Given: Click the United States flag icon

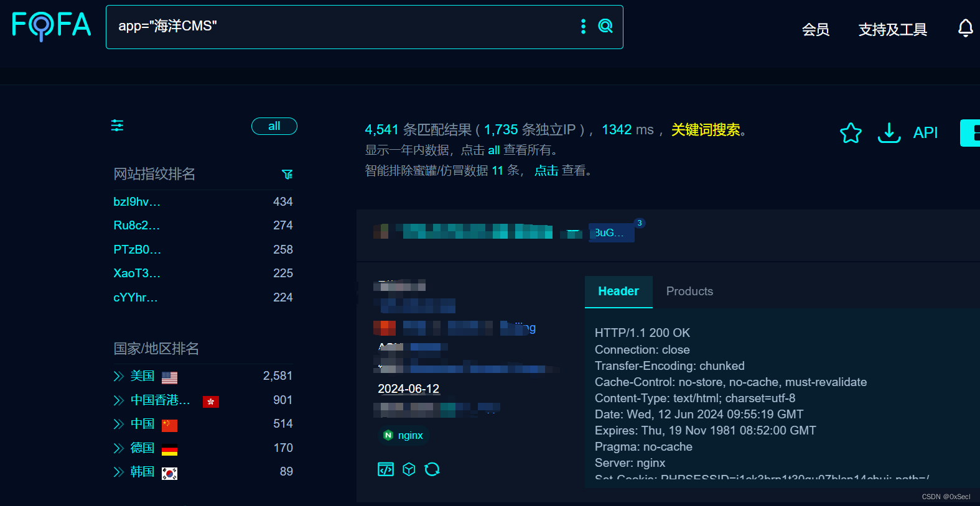Looking at the screenshot, I should [169, 377].
